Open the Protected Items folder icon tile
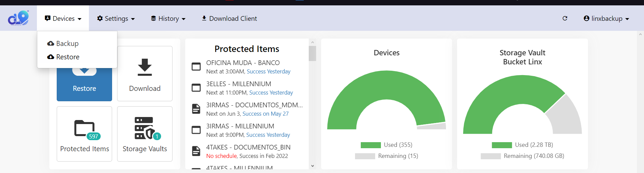This screenshot has height=173, width=644. pyautogui.click(x=84, y=134)
